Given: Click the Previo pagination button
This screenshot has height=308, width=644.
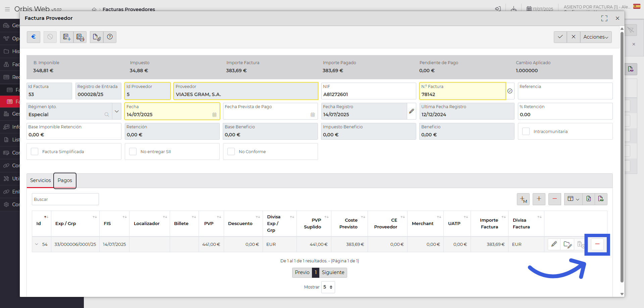Looking at the screenshot, I should click(302, 272).
